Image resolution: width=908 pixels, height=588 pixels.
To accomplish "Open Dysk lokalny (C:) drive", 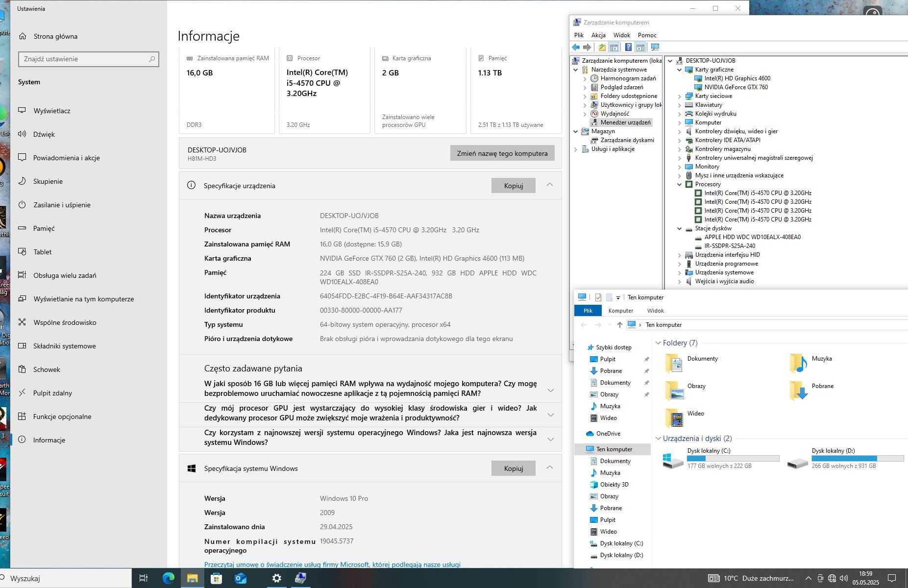I will 720,459.
